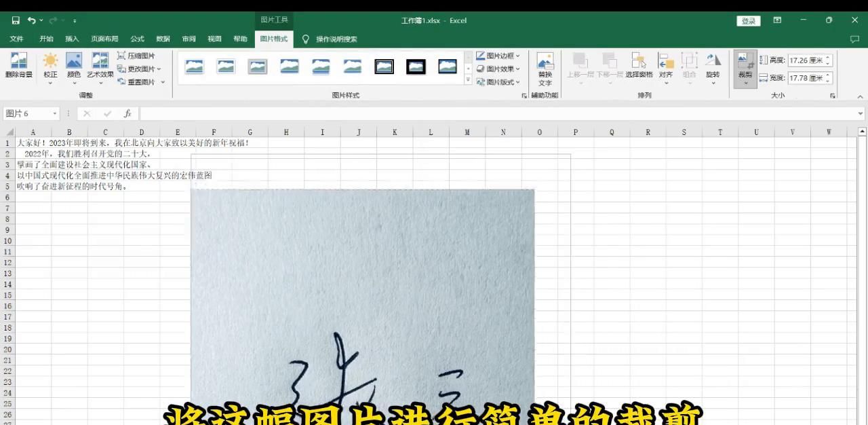The width and height of the screenshot is (868, 425).
Task: Open the Align (对齐) menu
Action: click(x=666, y=69)
